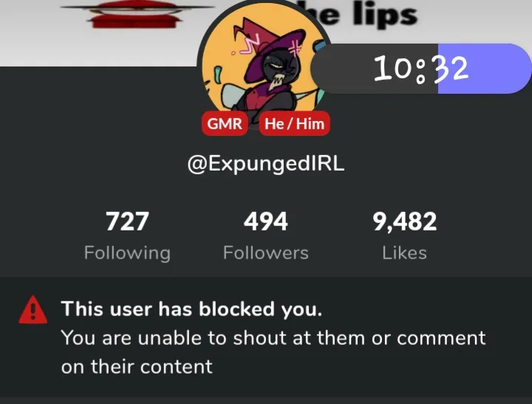Click the Likes label
The image size is (532, 404).
[x=404, y=253]
